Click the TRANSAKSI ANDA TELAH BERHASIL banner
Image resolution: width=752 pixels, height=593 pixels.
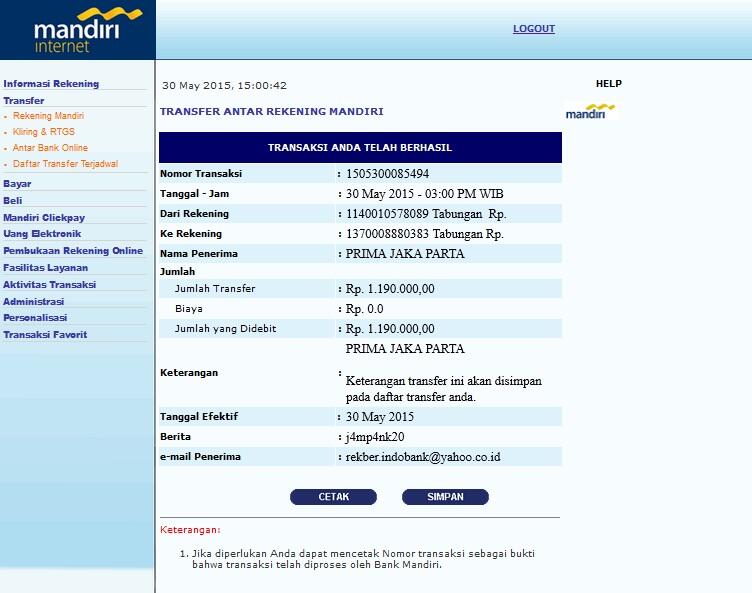[x=360, y=147]
